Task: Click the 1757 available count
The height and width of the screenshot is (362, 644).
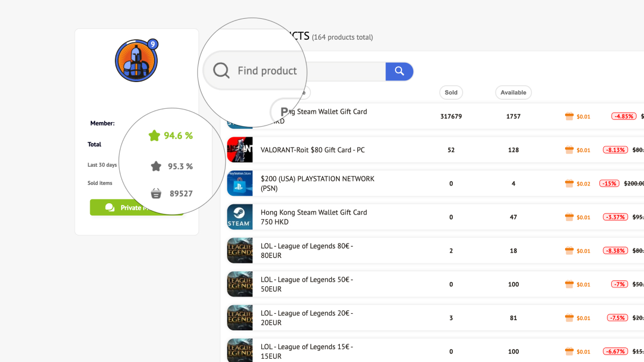Action: [x=514, y=116]
